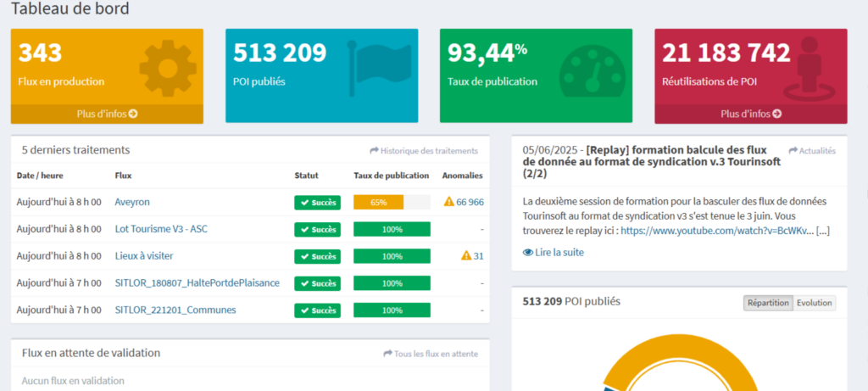Click the arrow icon beside Historique des traitements
Viewport: 868px width, 391px height.
coord(374,151)
